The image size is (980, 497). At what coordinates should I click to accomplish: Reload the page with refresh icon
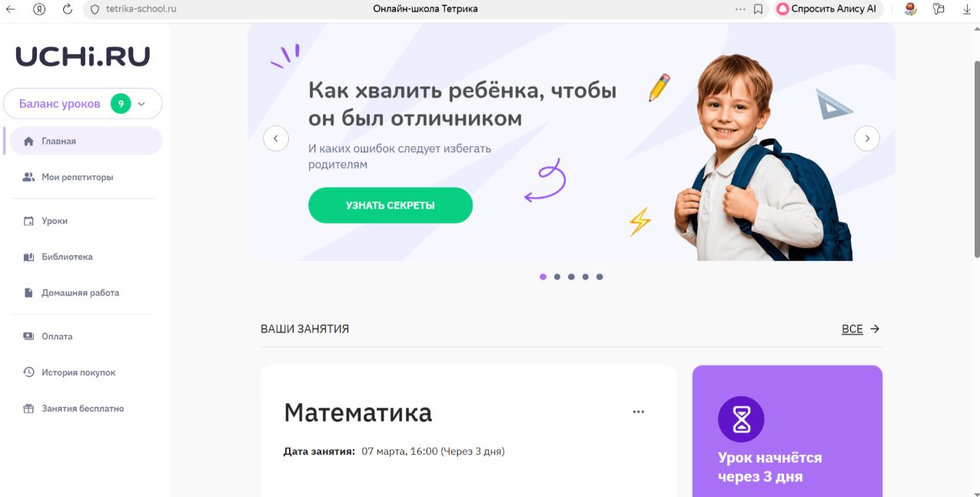click(67, 9)
